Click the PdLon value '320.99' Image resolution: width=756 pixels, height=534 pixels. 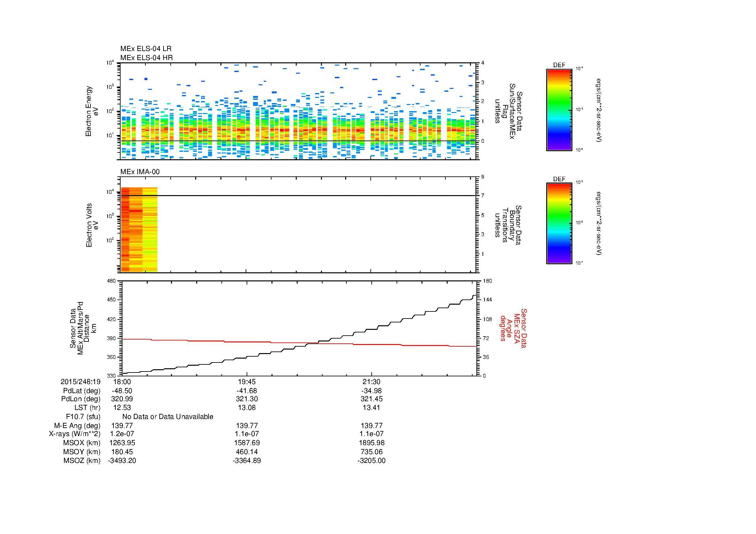click(122, 399)
